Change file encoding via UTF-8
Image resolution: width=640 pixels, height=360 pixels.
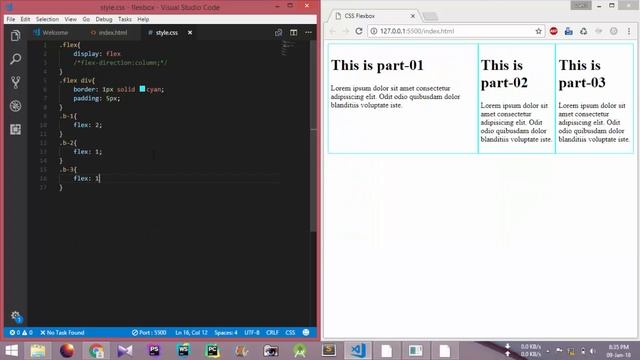tap(252, 332)
